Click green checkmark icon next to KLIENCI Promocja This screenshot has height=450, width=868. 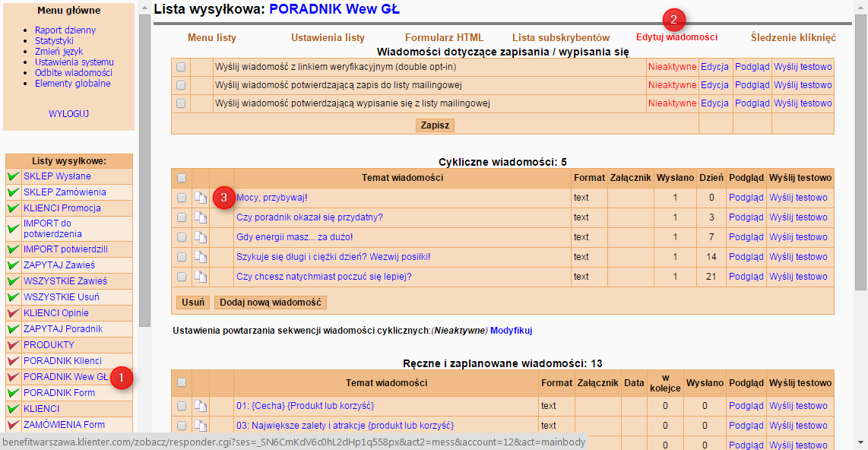pos(14,209)
